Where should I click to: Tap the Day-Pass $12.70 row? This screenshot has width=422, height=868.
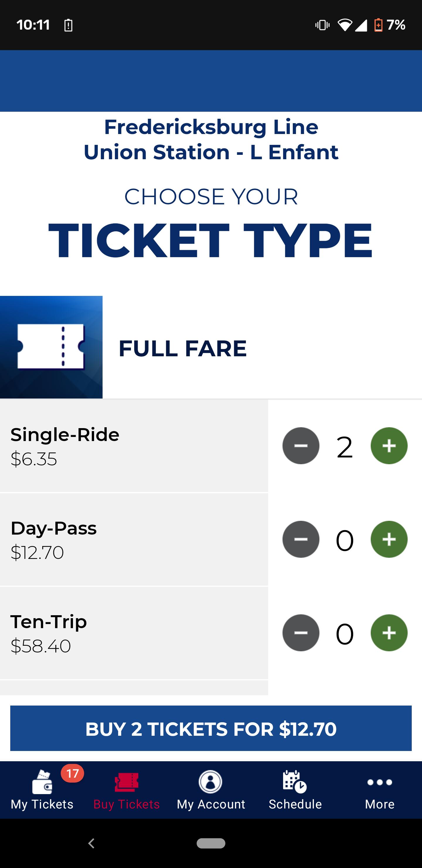pyautogui.click(x=134, y=540)
